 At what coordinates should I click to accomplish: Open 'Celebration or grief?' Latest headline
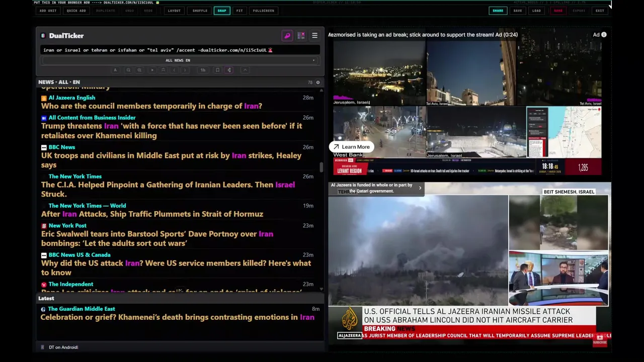pos(177,317)
